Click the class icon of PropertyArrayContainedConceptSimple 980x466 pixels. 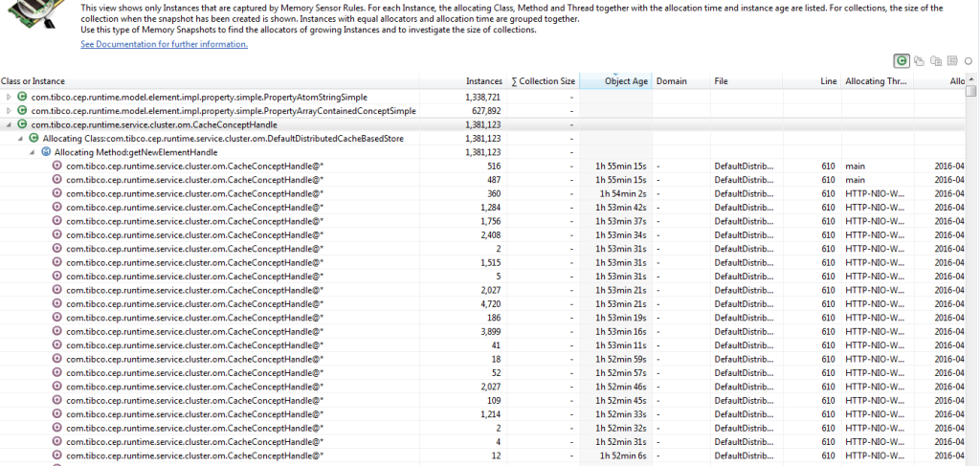[23, 111]
